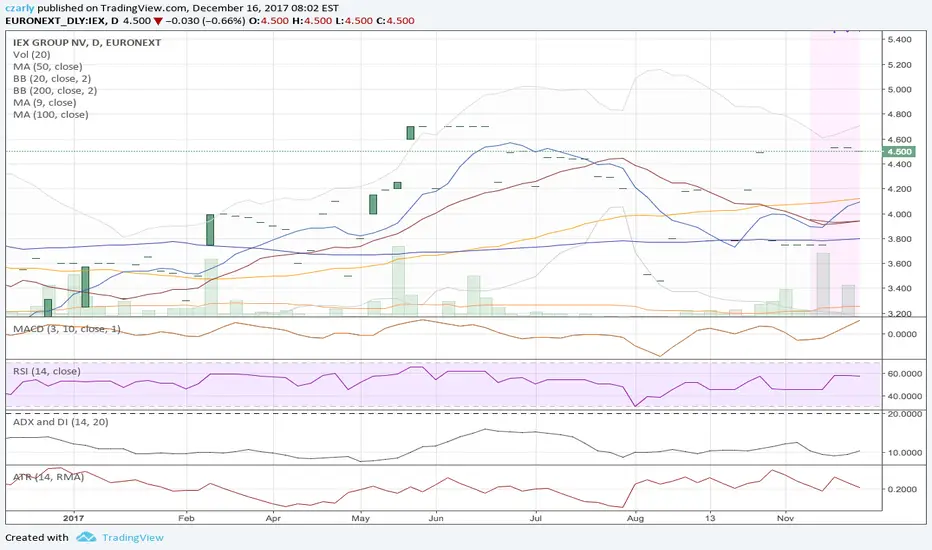This screenshot has height=550, width=932.
Task: Click the Nov time axis label
Action: point(785,518)
